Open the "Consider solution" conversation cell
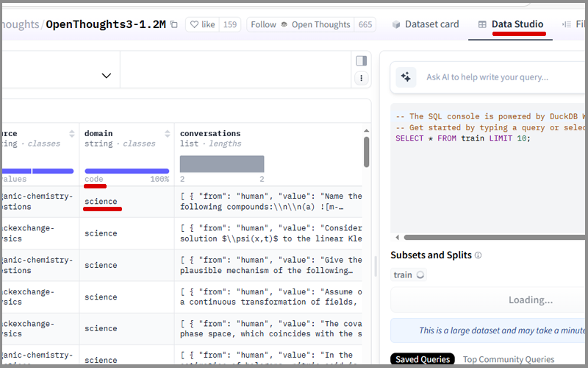 270,233
